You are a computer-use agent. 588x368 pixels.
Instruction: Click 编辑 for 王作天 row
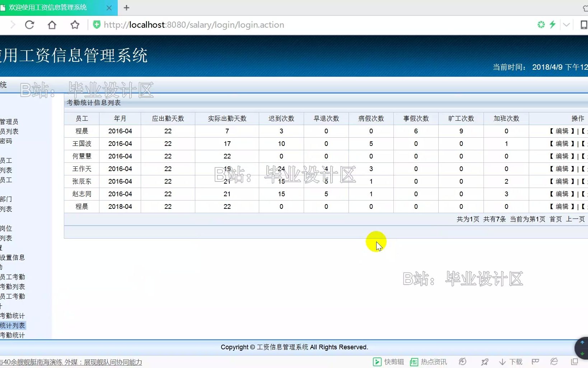click(562, 169)
